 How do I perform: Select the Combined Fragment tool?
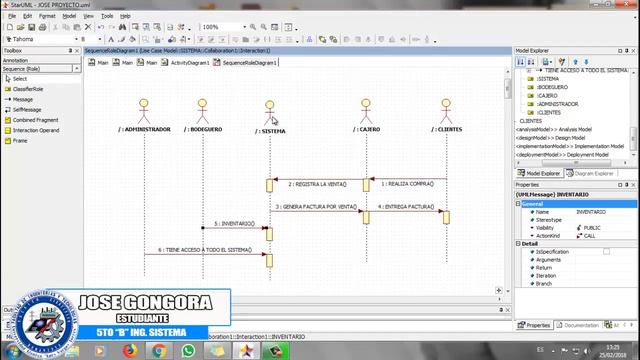[x=31, y=120]
